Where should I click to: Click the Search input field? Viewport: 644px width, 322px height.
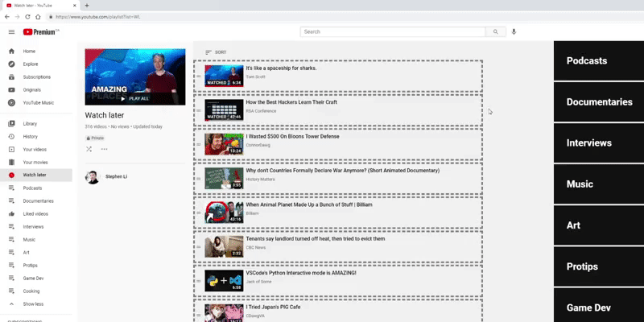393,31
